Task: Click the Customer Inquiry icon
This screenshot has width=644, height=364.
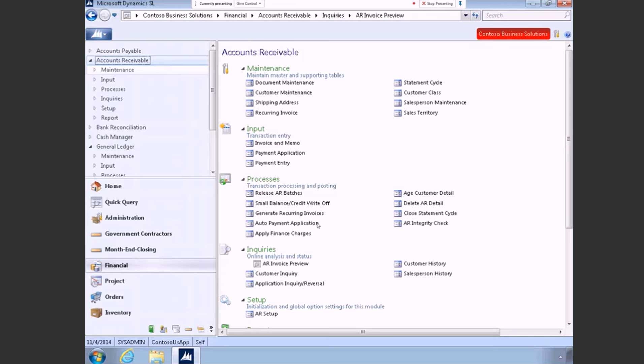Action: click(249, 274)
